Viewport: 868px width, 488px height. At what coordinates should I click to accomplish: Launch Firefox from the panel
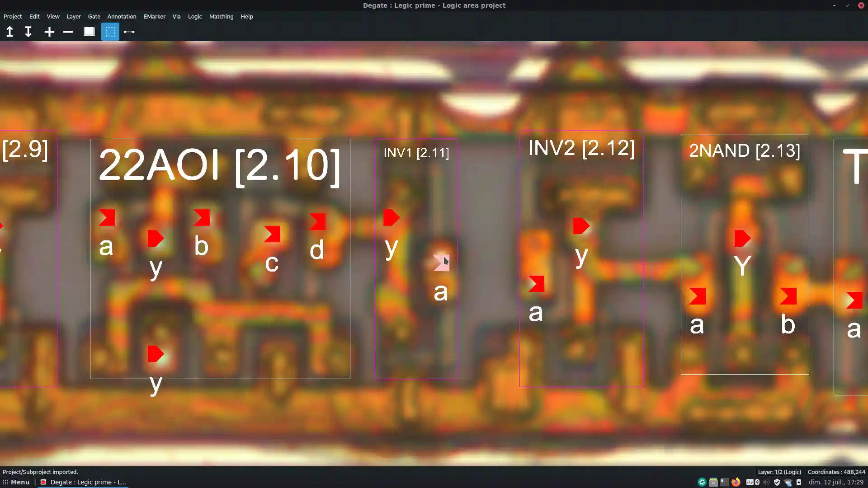736,482
